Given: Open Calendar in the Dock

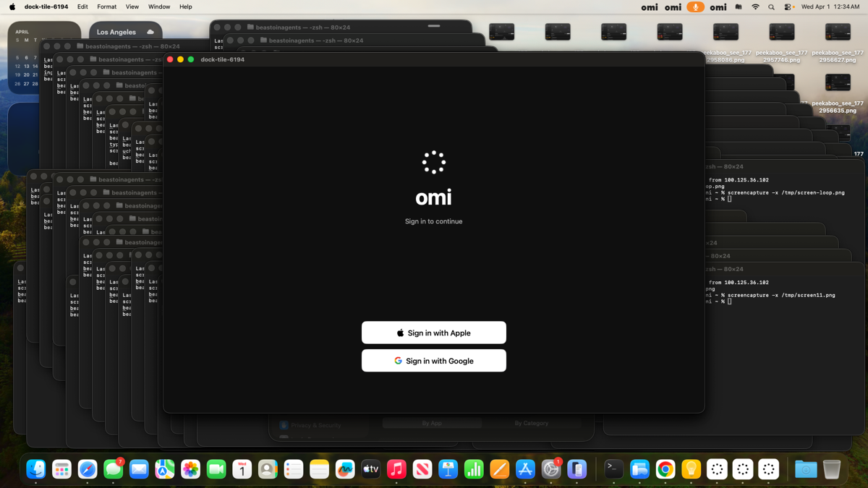Looking at the screenshot, I should click(242, 469).
